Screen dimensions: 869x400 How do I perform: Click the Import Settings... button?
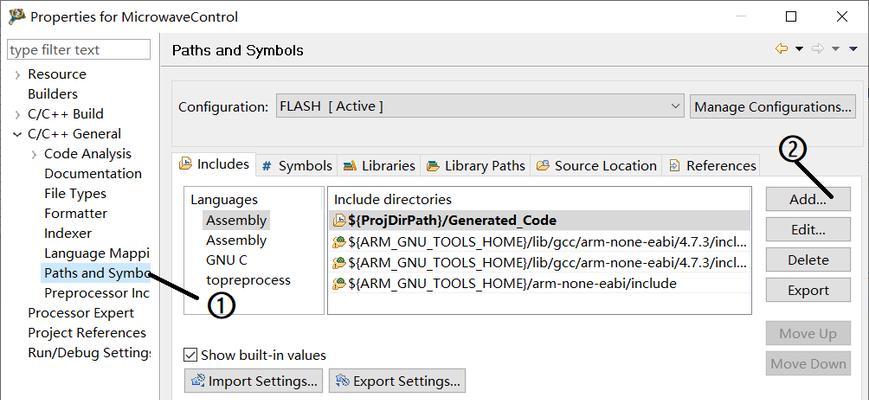254,381
